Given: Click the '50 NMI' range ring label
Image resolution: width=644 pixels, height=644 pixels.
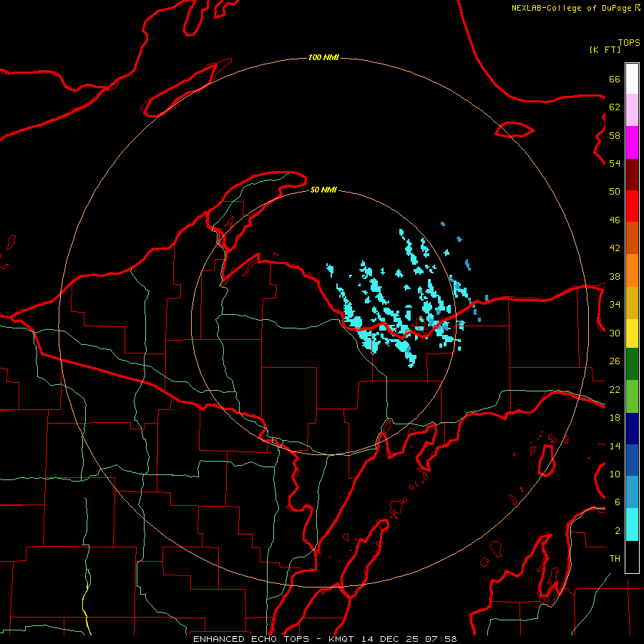Looking at the screenshot, I should pyautogui.click(x=323, y=190).
